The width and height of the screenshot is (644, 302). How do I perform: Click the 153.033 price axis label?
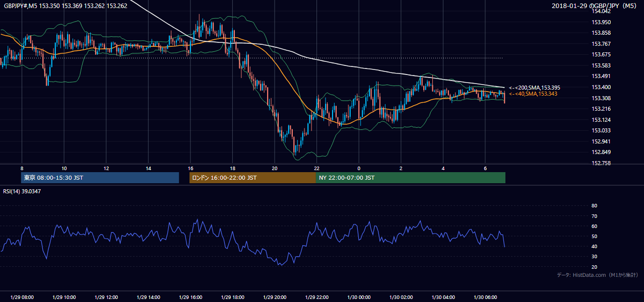pyautogui.click(x=600, y=130)
